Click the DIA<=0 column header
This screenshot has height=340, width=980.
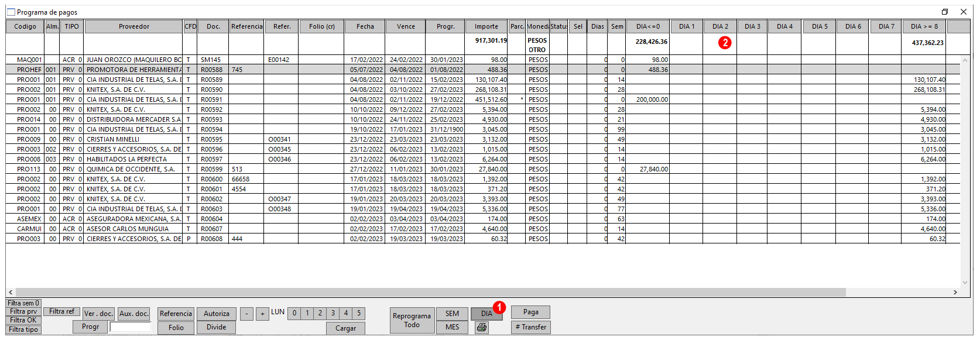(648, 26)
